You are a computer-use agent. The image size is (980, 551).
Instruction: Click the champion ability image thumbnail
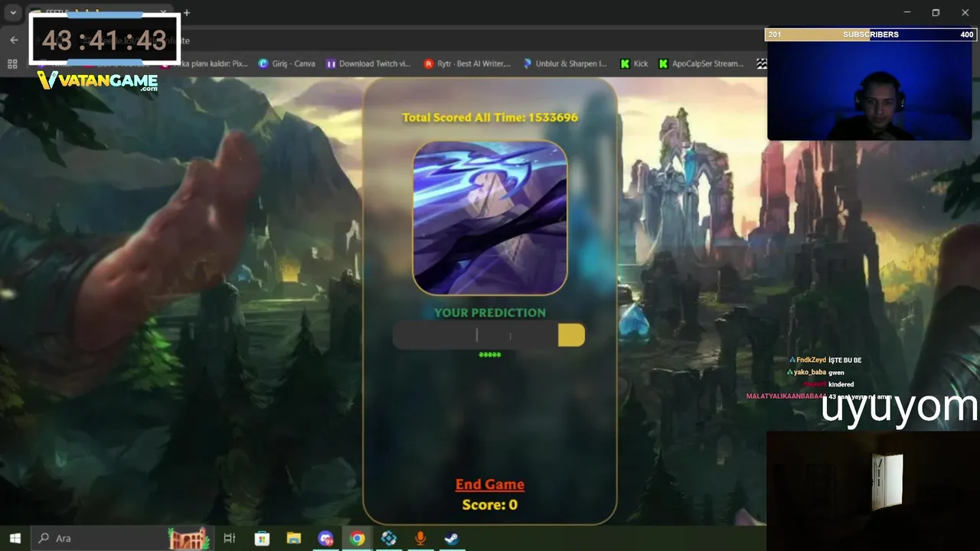[x=490, y=217]
